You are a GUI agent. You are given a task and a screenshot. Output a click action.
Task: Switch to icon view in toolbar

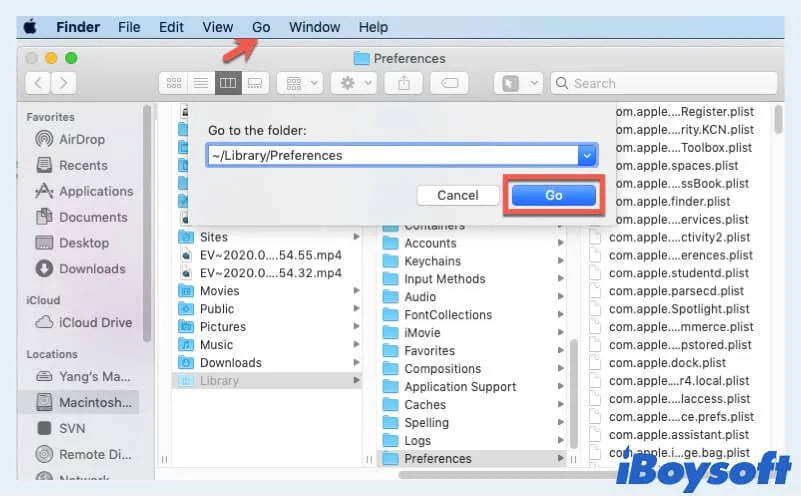click(173, 84)
